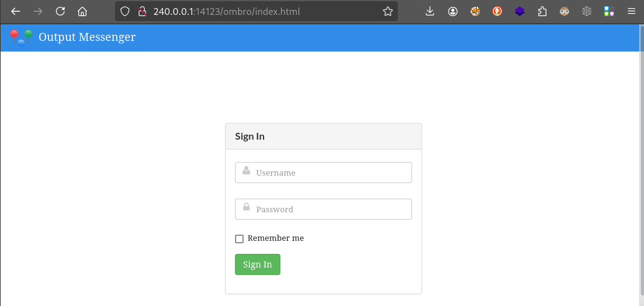
Task: Click the DuckDuckGo extension icon
Action: click(497, 11)
